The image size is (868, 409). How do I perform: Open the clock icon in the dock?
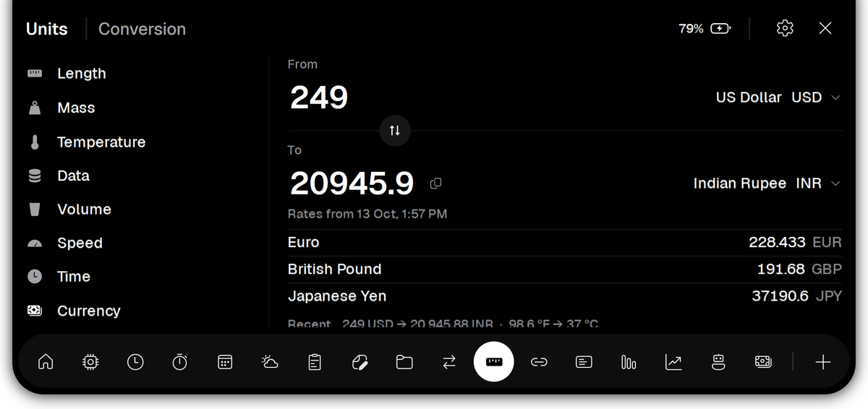click(x=135, y=362)
